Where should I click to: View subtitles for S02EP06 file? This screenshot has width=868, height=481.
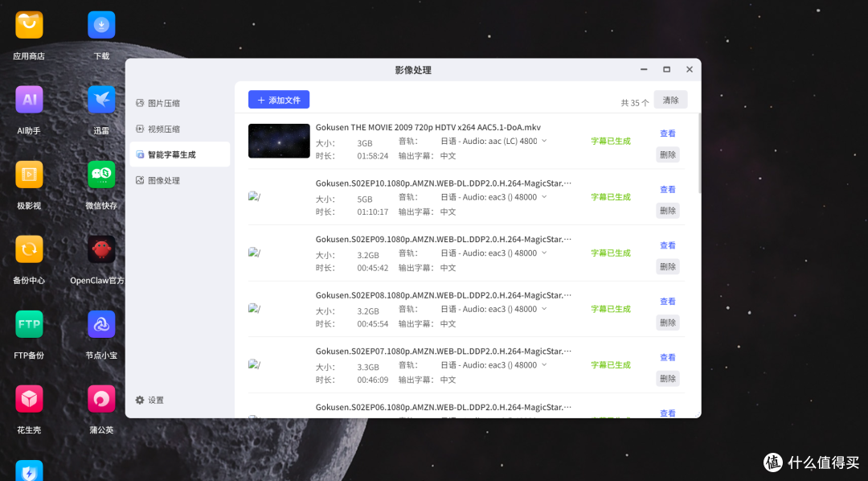click(668, 413)
